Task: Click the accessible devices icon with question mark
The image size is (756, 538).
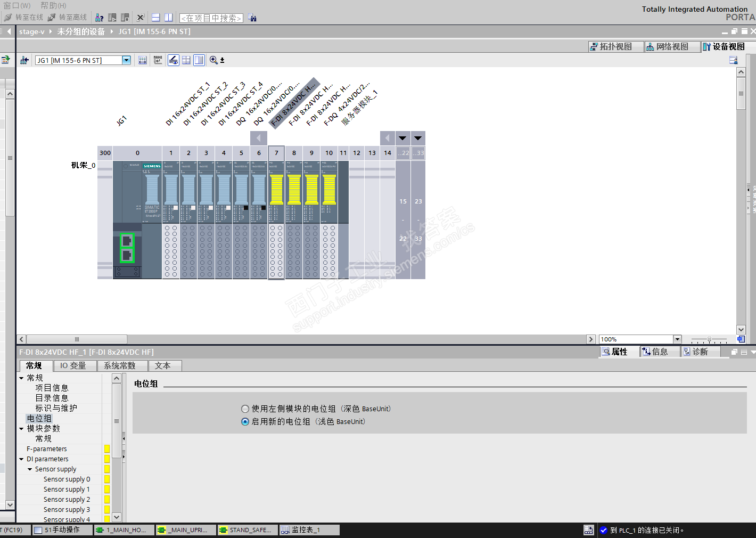Action: click(x=99, y=18)
